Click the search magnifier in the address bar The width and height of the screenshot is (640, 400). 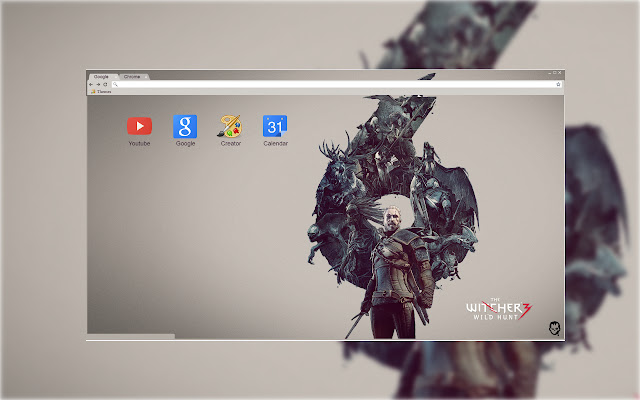click(x=116, y=84)
